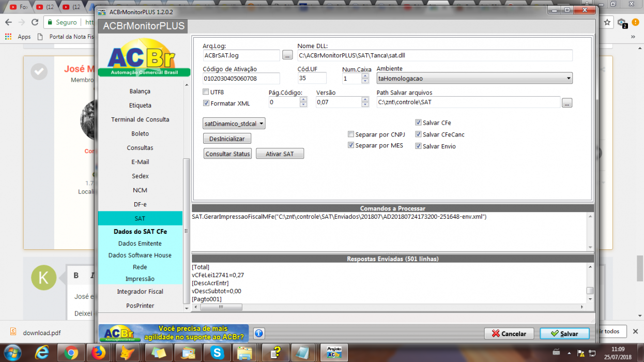644x362 pixels.
Task: Uncheck the Formatar XML checkbox
Action: pyautogui.click(x=206, y=103)
